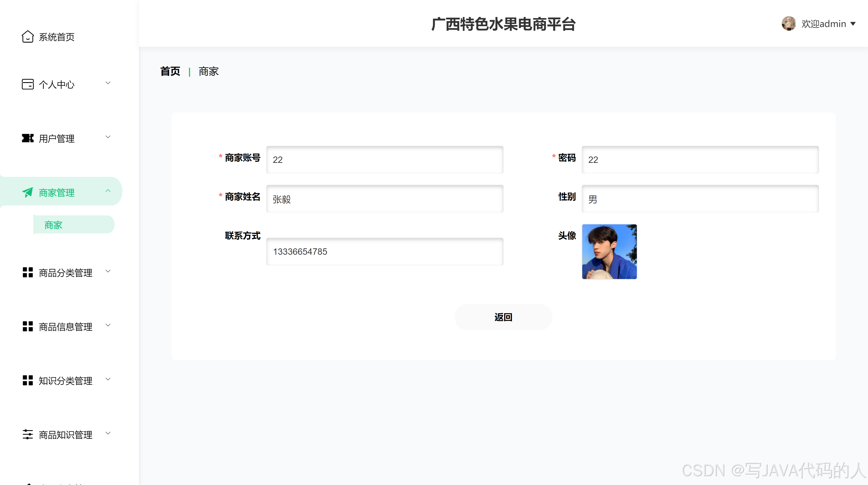Expand the 商品信息管理 chevron
Image resolution: width=868 pixels, height=485 pixels.
click(x=108, y=325)
